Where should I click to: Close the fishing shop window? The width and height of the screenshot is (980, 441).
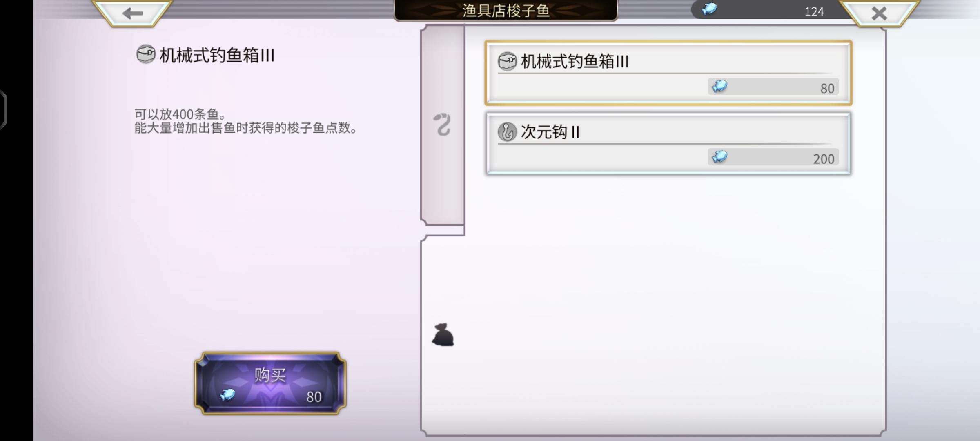(x=879, y=13)
